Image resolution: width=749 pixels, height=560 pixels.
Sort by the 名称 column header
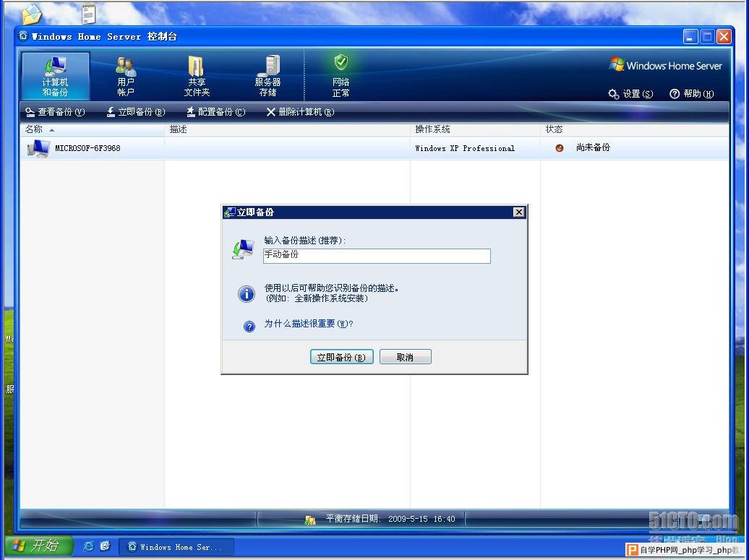[93, 129]
